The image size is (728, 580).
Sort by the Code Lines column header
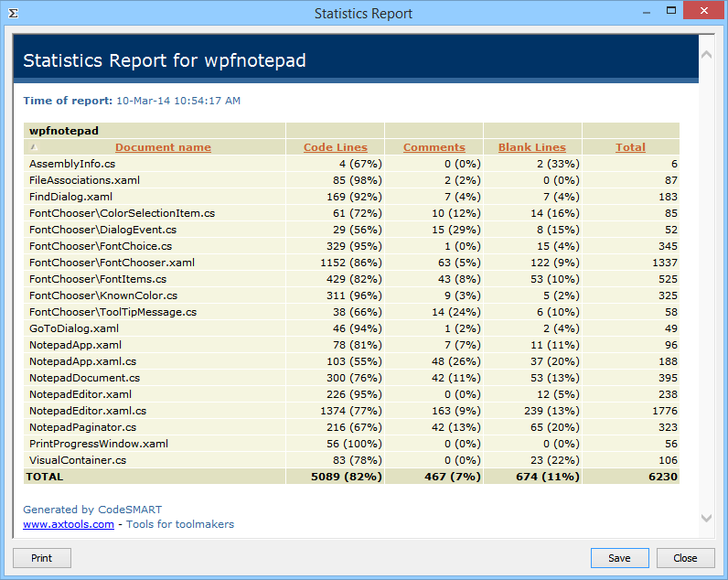(336, 147)
